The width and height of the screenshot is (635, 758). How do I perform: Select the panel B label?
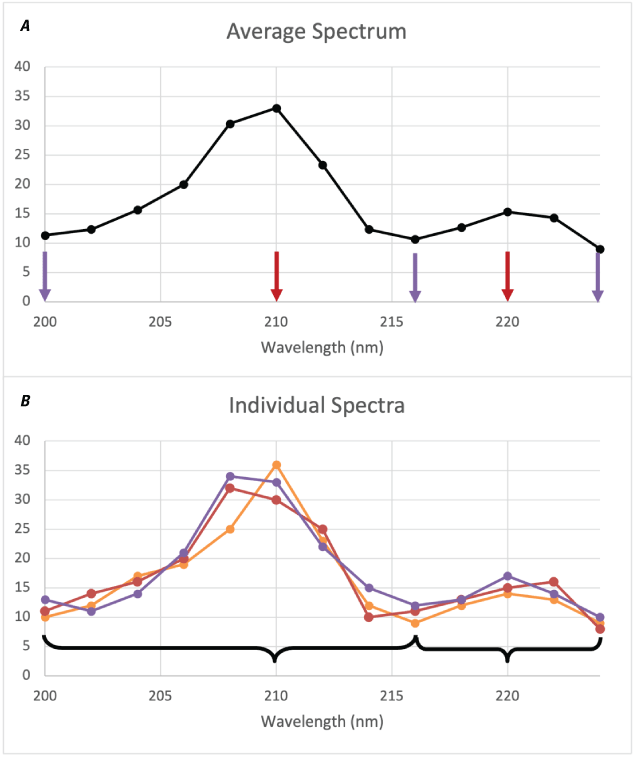25,401
